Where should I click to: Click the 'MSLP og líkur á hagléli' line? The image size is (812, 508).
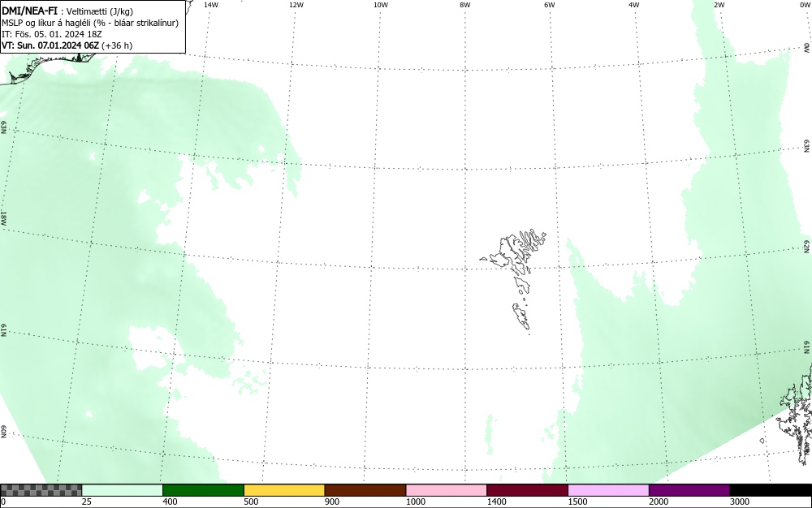[90, 23]
